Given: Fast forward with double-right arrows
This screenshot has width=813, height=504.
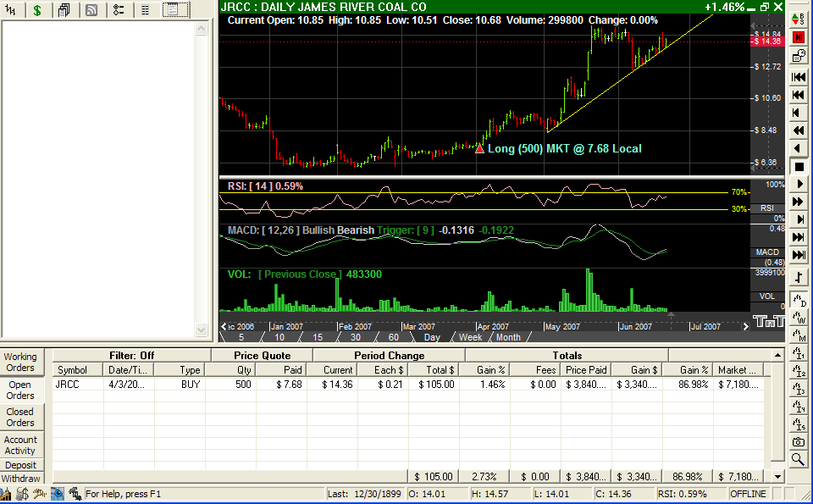Looking at the screenshot, I should (x=799, y=202).
